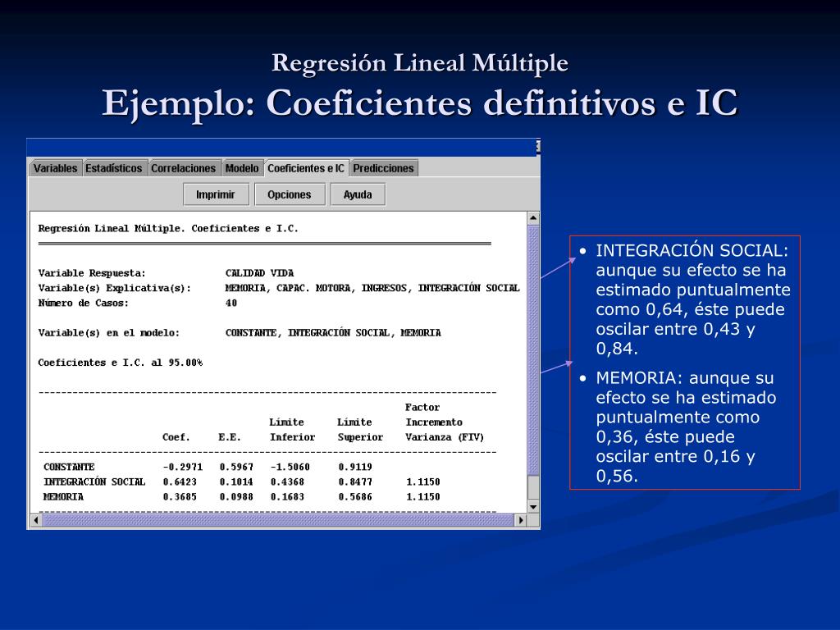840x630 pixels.
Task: Click the INTEGRACIÓN SOCIAL coefficient 0.6423
Action: (180, 482)
